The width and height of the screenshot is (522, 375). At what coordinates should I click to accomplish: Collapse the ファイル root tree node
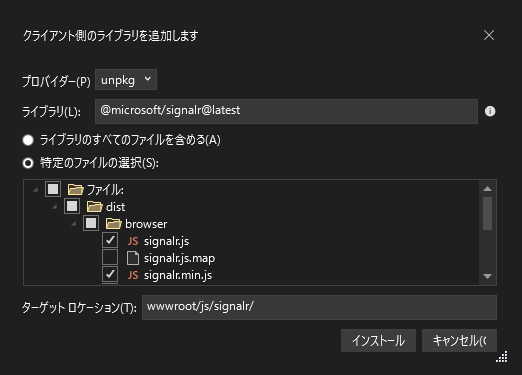click(35, 190)
